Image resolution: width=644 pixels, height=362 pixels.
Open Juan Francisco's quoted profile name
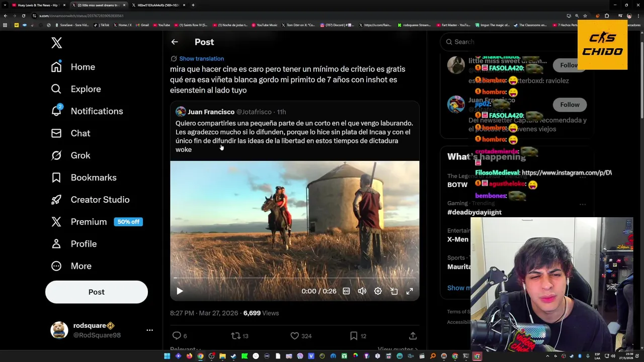pos(211,112)
